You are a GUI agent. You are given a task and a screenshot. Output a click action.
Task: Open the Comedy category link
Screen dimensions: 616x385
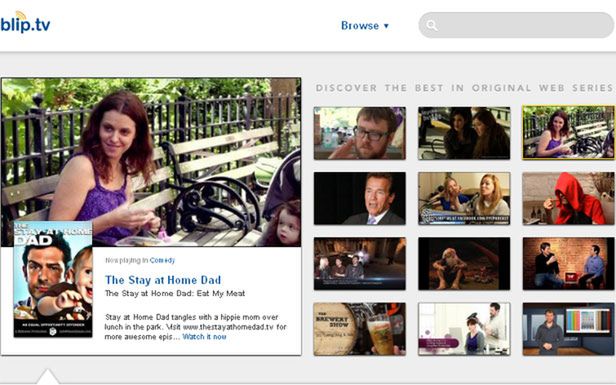tap(162, 260)
